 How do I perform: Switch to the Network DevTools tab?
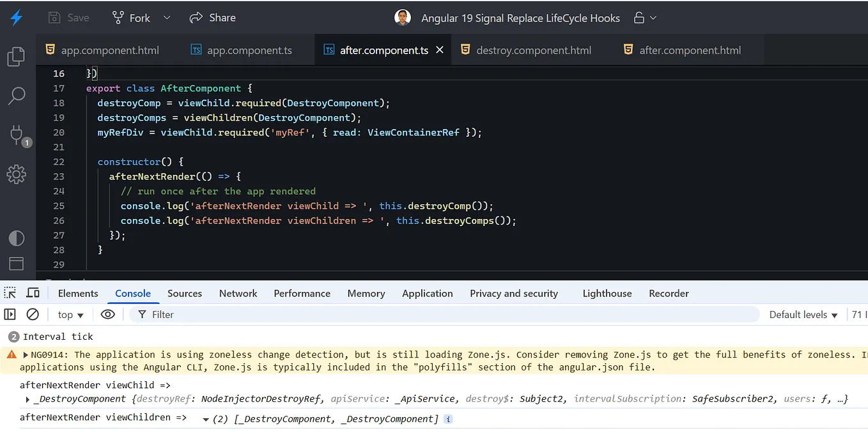tap(238, 293)
